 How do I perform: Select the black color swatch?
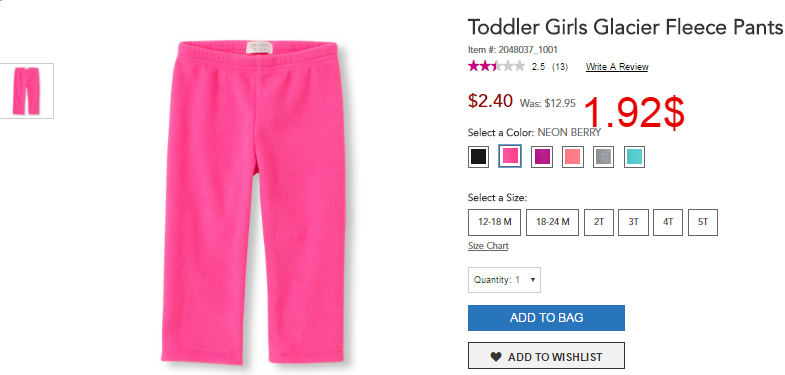pos(478,157)
